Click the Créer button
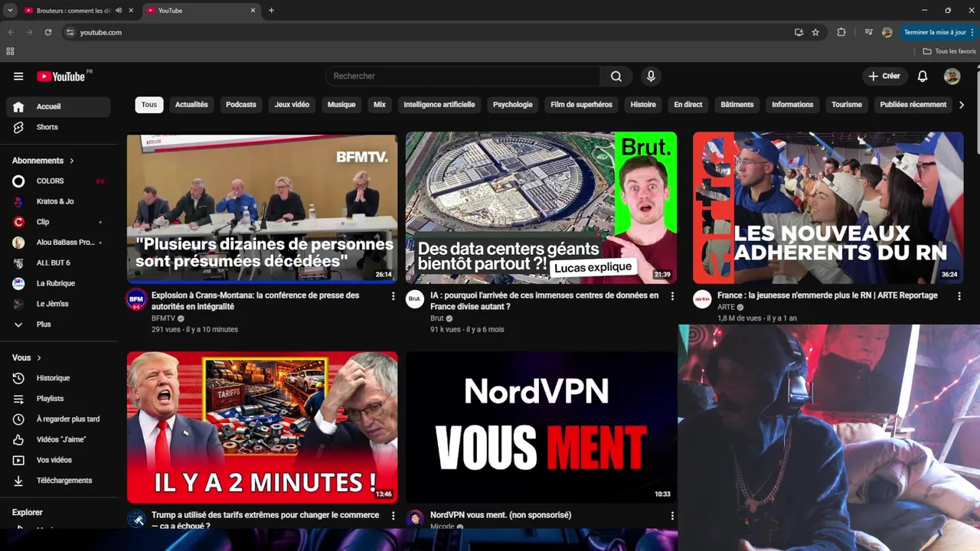This screenshot has height=551, width=980. [x=884, y=77]
